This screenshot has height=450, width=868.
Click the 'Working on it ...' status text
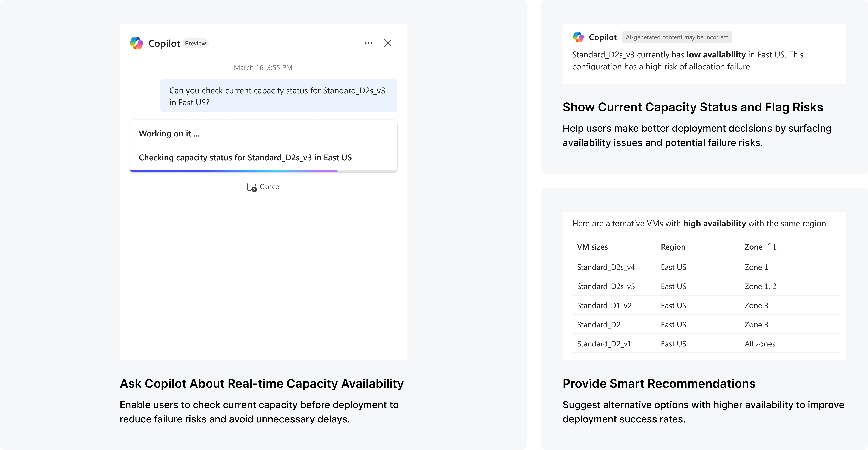pos(169,134)
